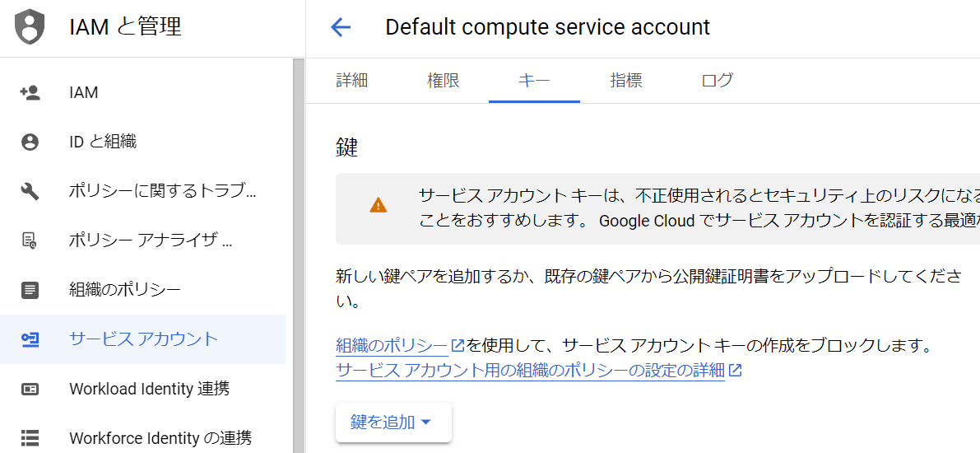Click the sidebar vertical scrollbar
Image resolution: width=980 pixels, height=453 pixels.
(299, 255)
